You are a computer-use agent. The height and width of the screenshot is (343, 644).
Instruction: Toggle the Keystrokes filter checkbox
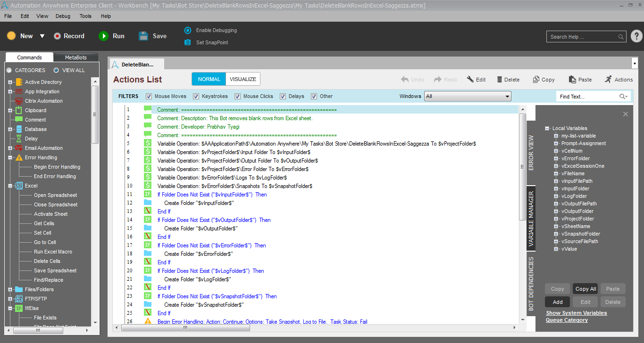pos(196,96)
